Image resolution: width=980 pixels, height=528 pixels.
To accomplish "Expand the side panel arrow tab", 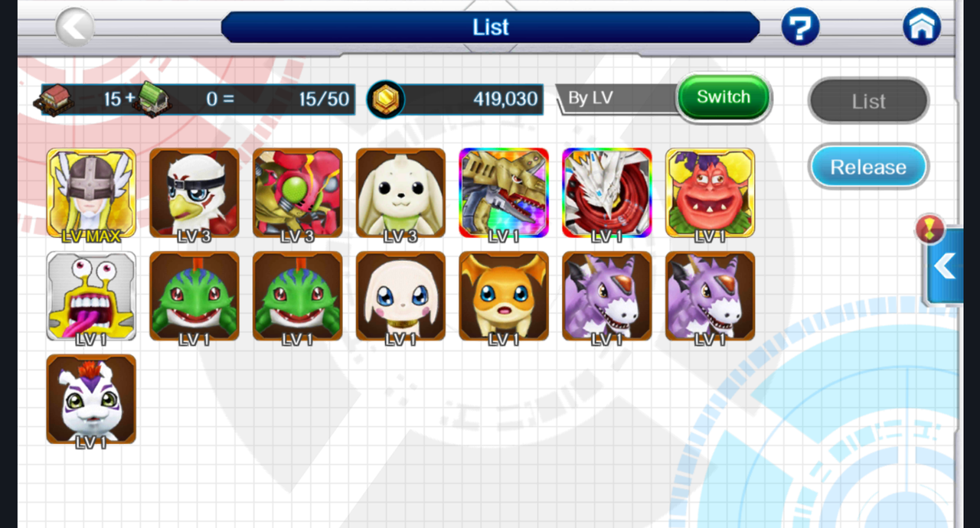I will (x=943, y=267).
